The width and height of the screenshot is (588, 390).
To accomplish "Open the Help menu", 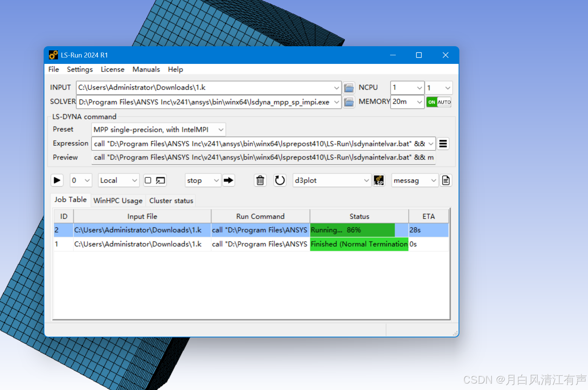I will point(175,70).
